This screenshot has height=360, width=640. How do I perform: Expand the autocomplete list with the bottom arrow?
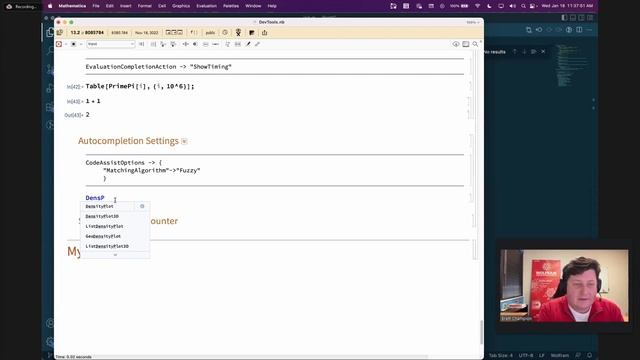tap(115, 255)
